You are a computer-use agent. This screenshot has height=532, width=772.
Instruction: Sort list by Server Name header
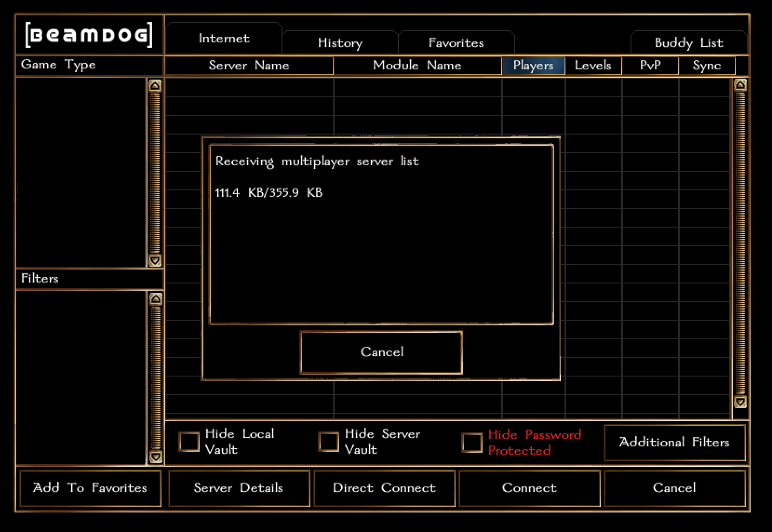click(249, 66)
